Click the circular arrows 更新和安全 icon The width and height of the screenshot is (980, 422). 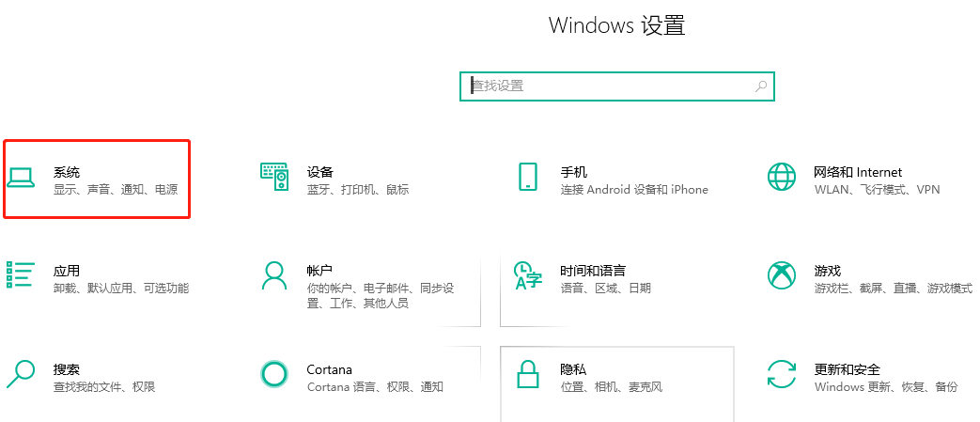[782, 374]
